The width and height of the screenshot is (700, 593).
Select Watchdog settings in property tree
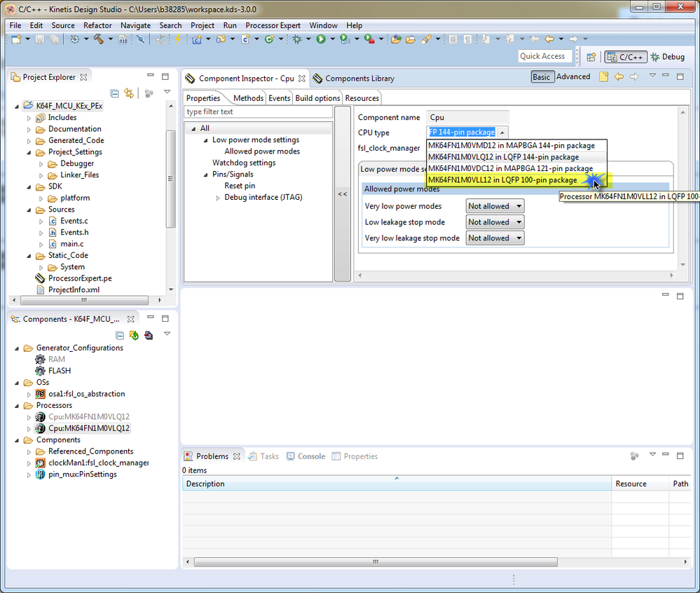[x=244, y=163]
